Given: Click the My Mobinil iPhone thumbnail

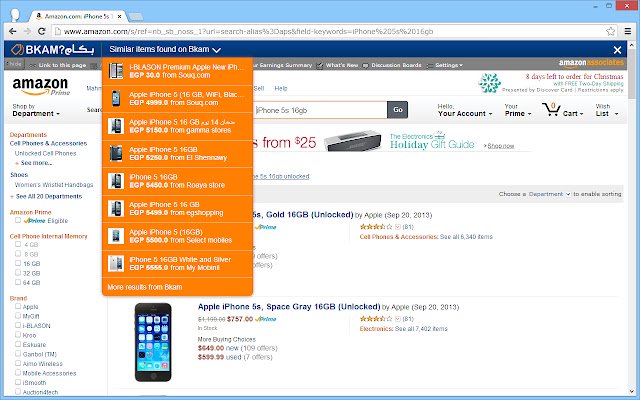Looking at the screenshot, I should [116, 264].
